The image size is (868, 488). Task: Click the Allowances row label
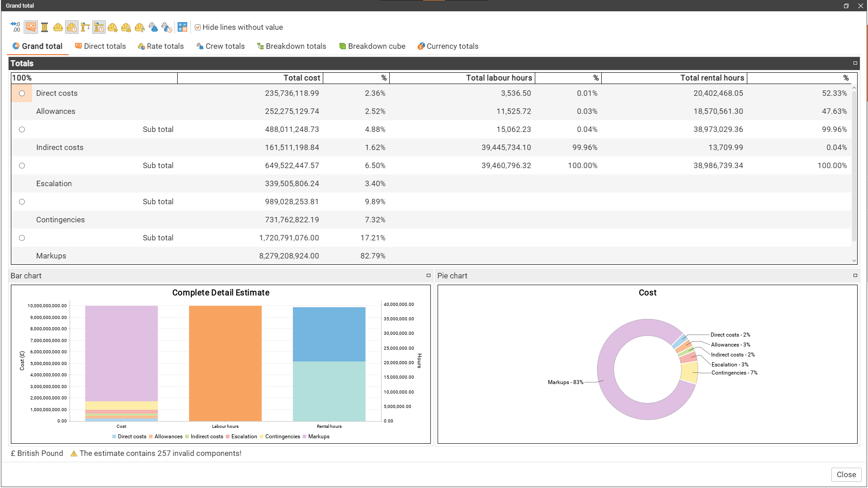click(56, 111)
